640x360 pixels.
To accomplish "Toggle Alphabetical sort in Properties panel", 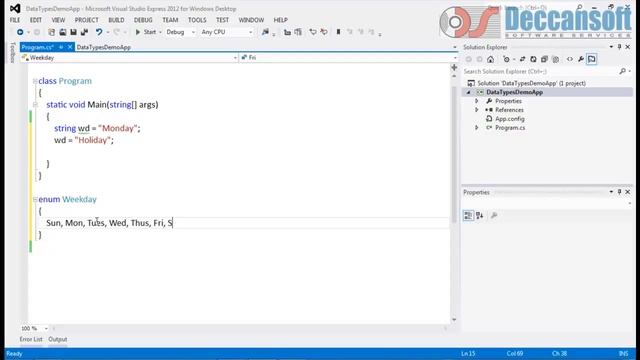I will pyautogui.click(x=480, y=216).
